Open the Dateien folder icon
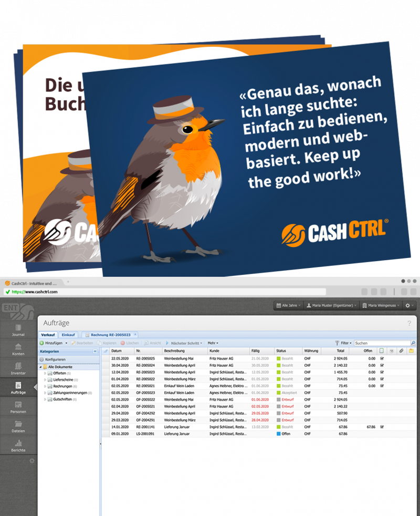The image size is (420, 516). (x=18, y=427)
